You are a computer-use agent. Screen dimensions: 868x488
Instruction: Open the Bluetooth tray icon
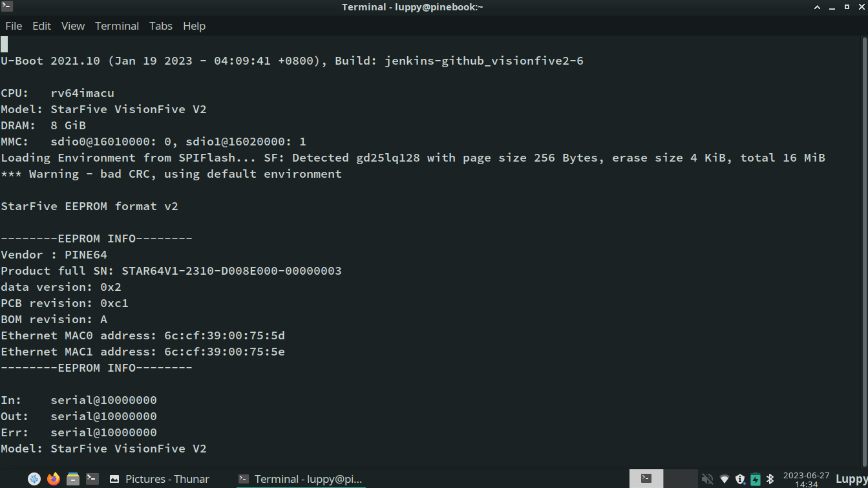pos(770,479)
